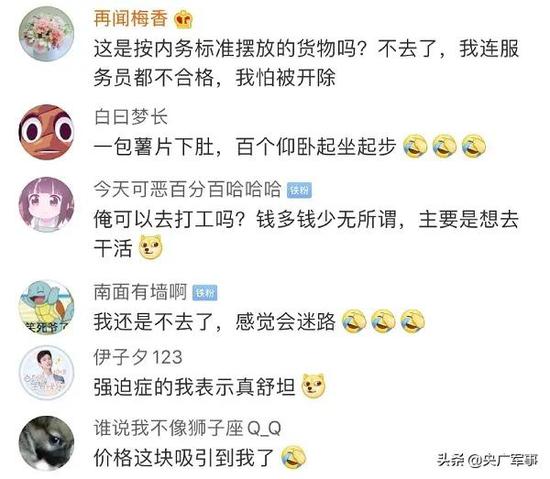Click the doge emoji after 干活

tap(151, 247)
